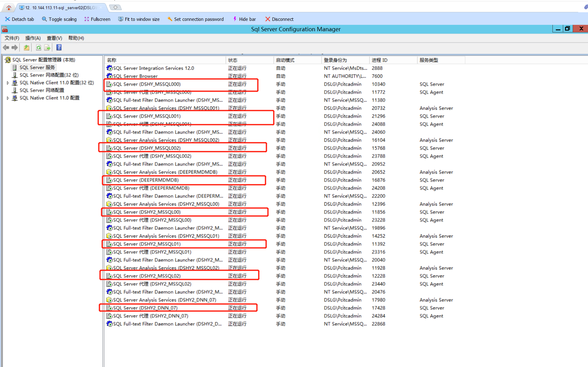Select SQL Server 网络配置 tree item
Screen dimensions: 588x367
point(42,90)
